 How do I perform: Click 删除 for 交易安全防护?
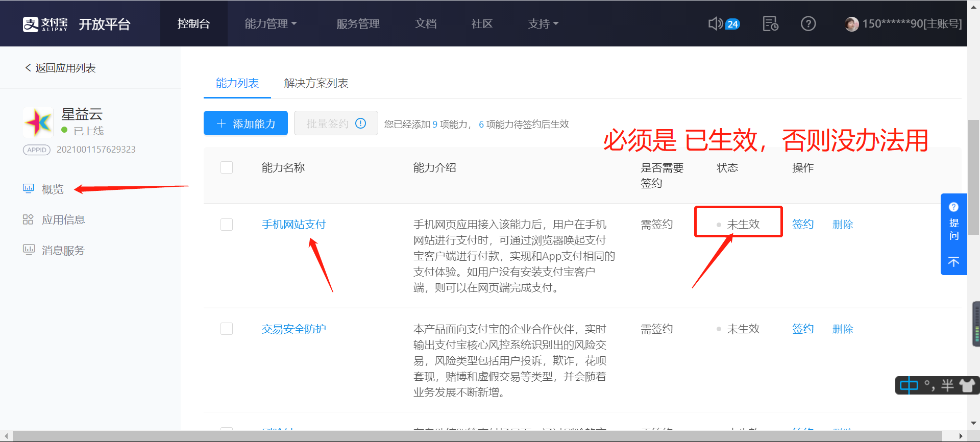pos(843,329)
